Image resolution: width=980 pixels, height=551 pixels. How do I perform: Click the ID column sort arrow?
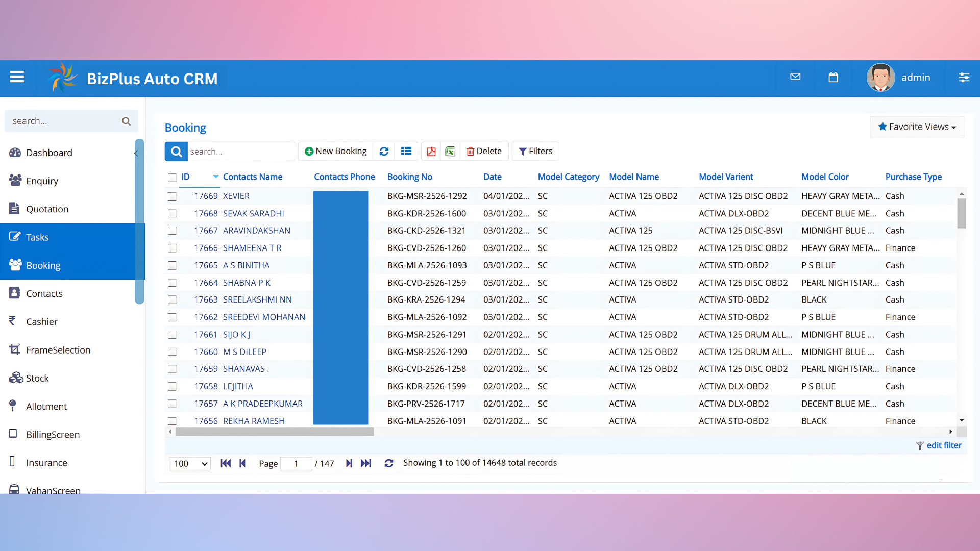[216, 177]
